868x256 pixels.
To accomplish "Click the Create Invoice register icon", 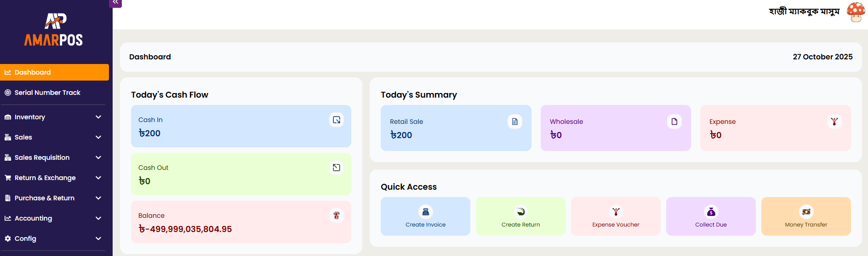I will [426, 212].
